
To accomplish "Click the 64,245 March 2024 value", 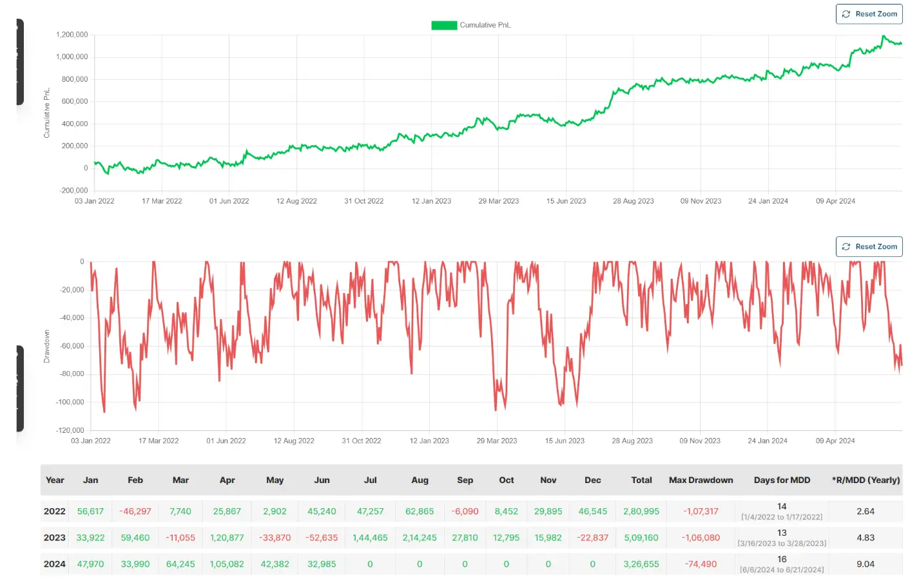I will tap(180, 564).
